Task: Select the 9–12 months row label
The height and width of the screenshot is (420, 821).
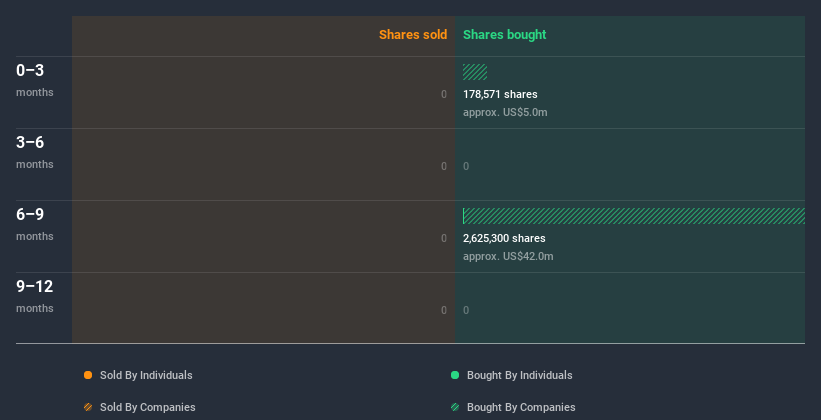Action: (x=35, y=296)
